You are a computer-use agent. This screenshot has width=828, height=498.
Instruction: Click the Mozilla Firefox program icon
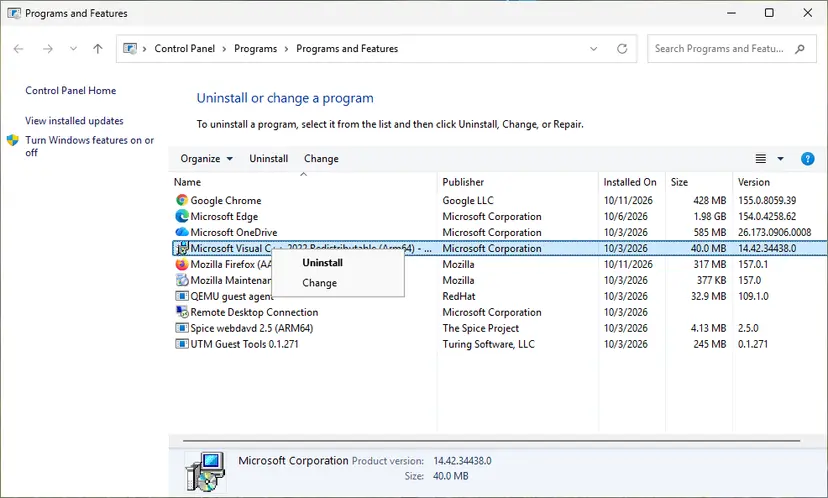coord(182,264)
